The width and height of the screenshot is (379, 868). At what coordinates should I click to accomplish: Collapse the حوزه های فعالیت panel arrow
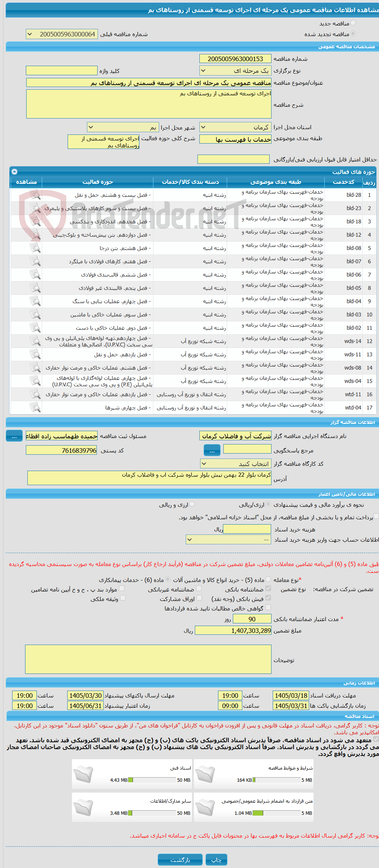tap(14, 172)
